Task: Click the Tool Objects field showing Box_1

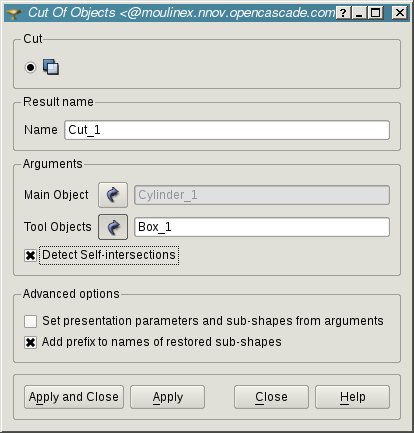Action: coord(262,227)
